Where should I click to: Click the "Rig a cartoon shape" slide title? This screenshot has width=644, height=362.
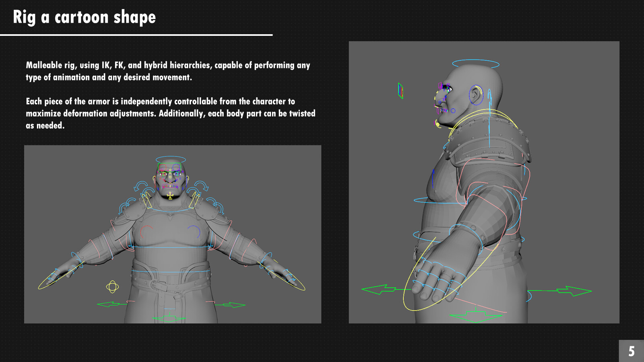click(x=84, y=17)
